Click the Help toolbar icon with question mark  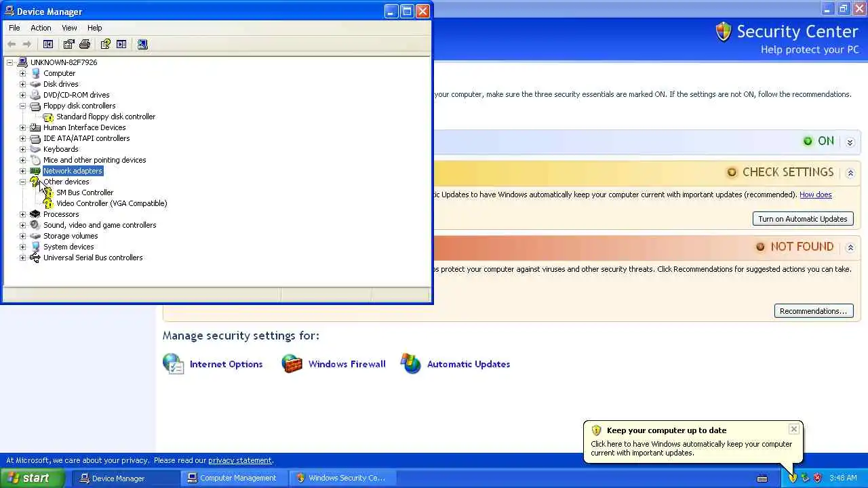pos(105,44)
